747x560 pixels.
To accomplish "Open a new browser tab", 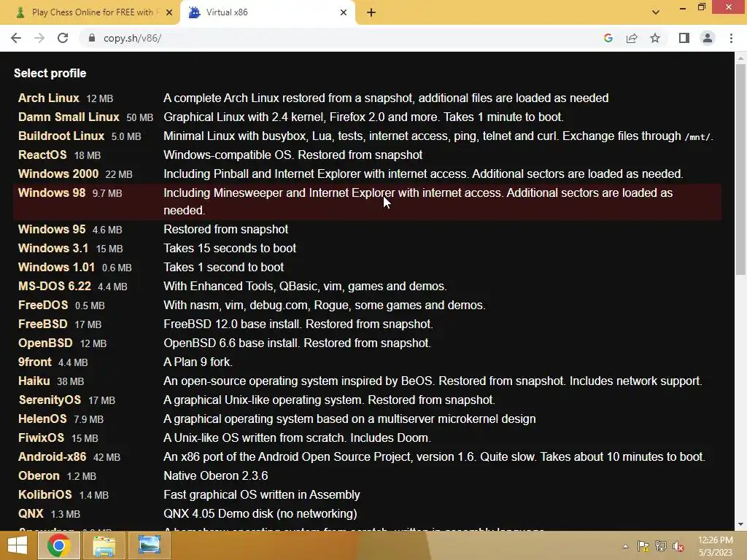I will pos(371,13).
